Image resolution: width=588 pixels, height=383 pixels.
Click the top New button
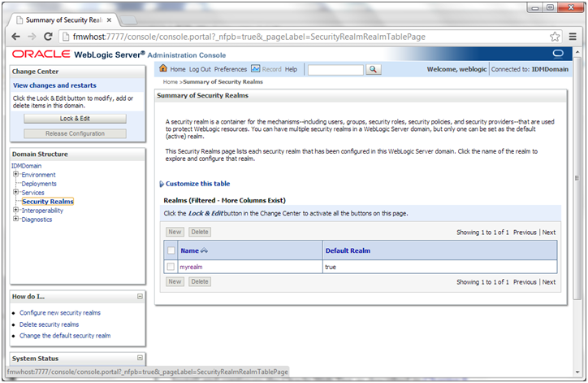[175, 232]
